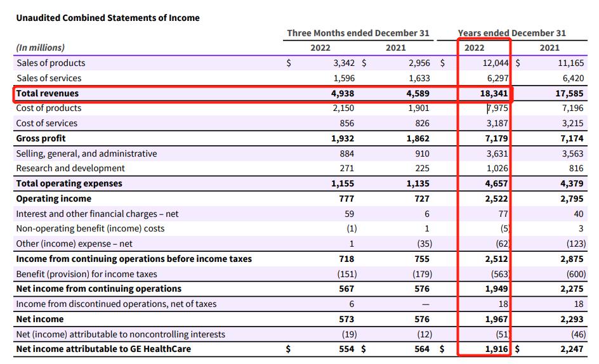This screenshot has width=599, height=364.
Task: Click 'Other (income) expense – net' label
Action: 74,244
